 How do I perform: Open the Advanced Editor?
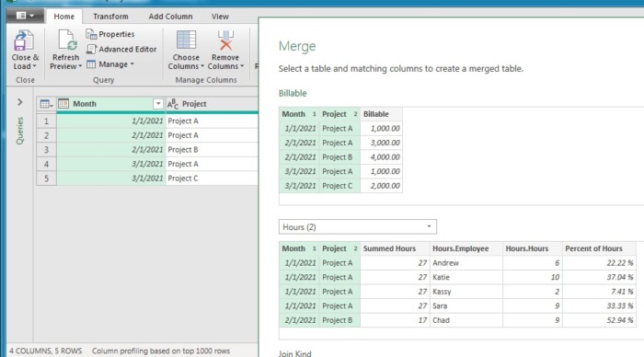(x=121, y=50)
